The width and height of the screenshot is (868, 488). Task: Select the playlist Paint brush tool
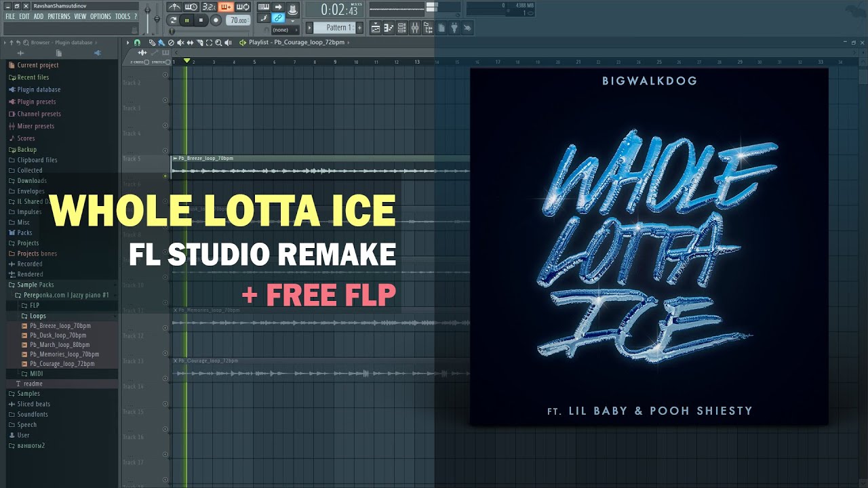[161, 43]
